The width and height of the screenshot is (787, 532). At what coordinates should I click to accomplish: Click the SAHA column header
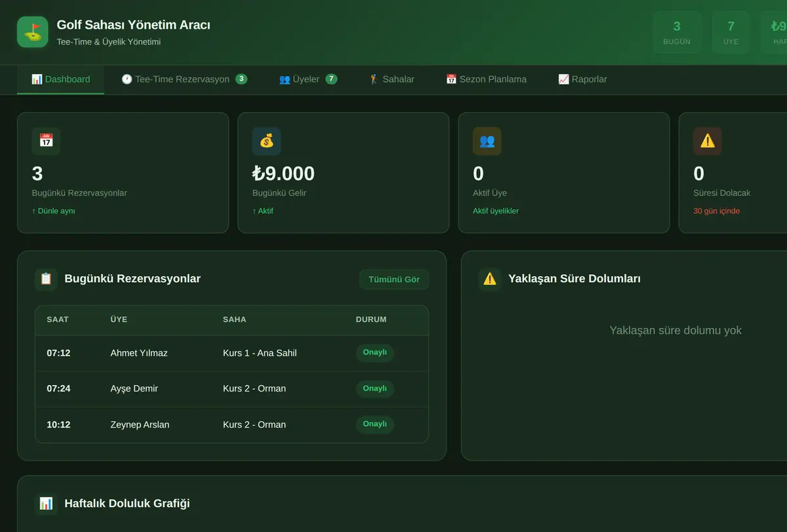click(235, 319)
